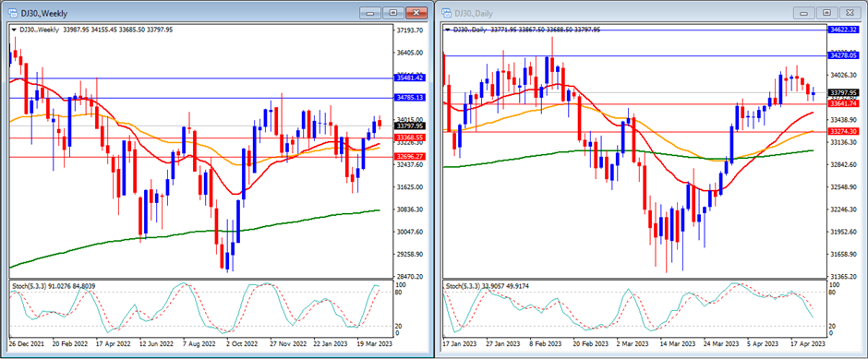Image resolution: width=868 pixels, height=359 pixels.
Task: Maximize the DJ30 Daily chart window
Action: click(x=827, y=12)
